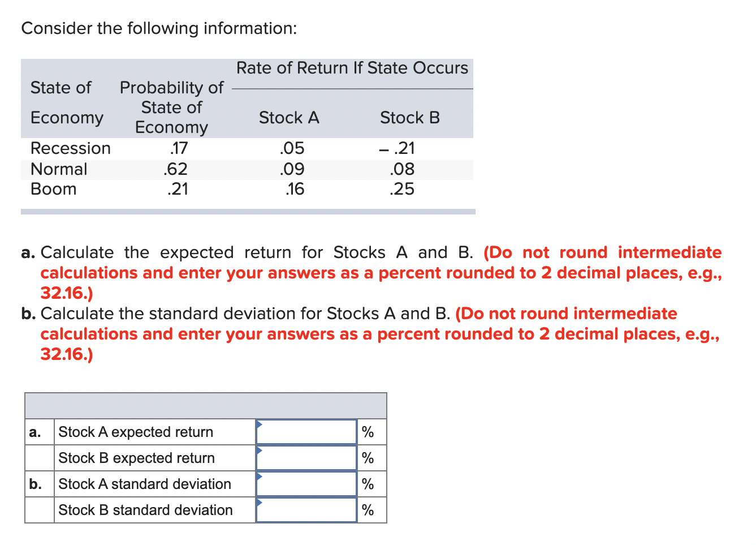Click the Stock B column header

point(409,118)
